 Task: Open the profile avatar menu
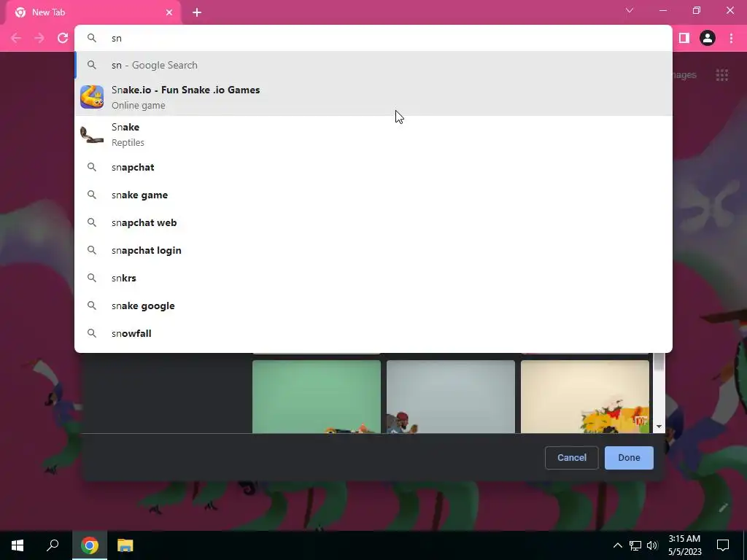click(x=708, y=38)
